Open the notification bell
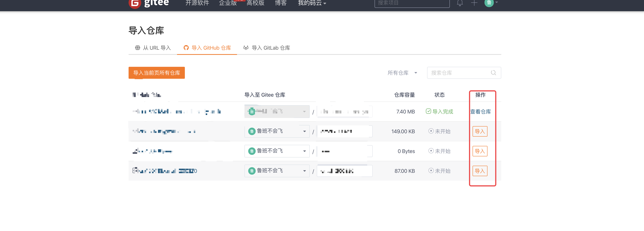Viewport: 644px width, 231px height. (x=460, y=3)
